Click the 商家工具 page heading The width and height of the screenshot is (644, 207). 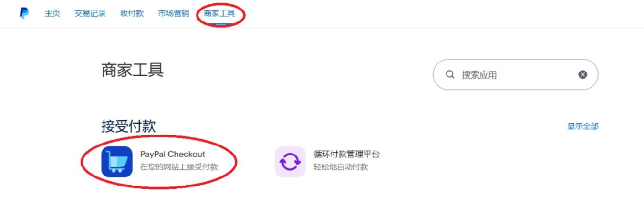(133, 70)
